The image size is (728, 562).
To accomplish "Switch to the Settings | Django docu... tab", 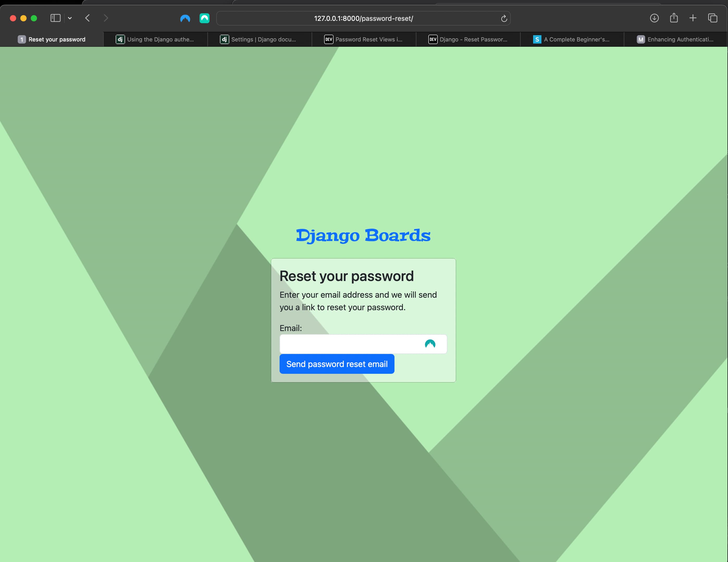I will pyautogui.click(x=259, y=39).
